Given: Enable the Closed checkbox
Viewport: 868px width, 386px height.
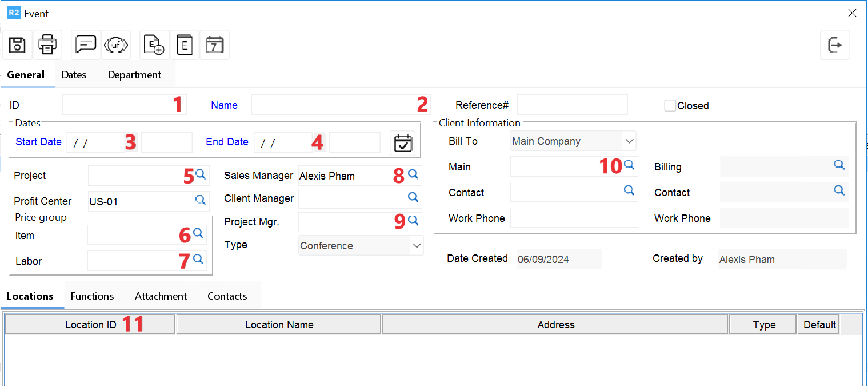Looking at the screenshot, I should [670, 106].
